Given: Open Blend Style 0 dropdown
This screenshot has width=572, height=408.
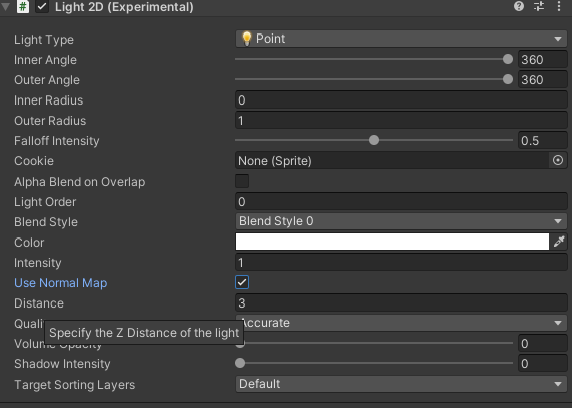Looking at the screenshot, I should [401, 221].
